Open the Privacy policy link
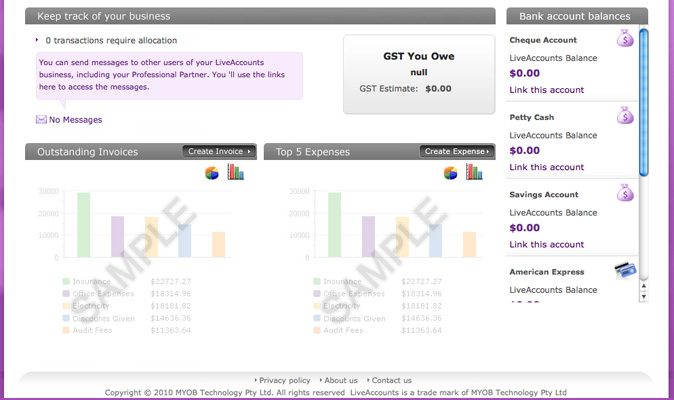674x400 pixels. tap(285, 380)
